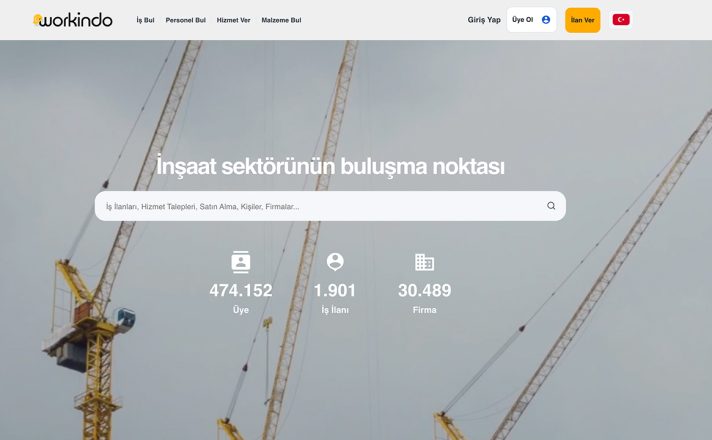Click the 1.901 job listings count
This screenshot has height=440, width=712.
pos(335,290)
